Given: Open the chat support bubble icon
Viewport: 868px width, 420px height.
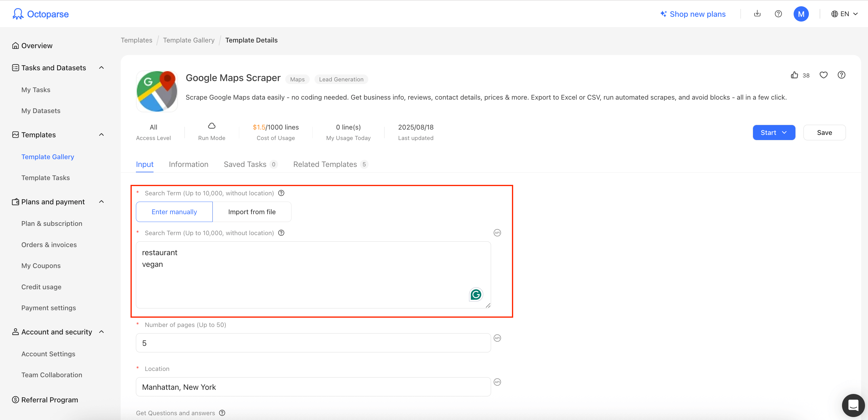Looking at the screenshot, I should coord(853,405).
